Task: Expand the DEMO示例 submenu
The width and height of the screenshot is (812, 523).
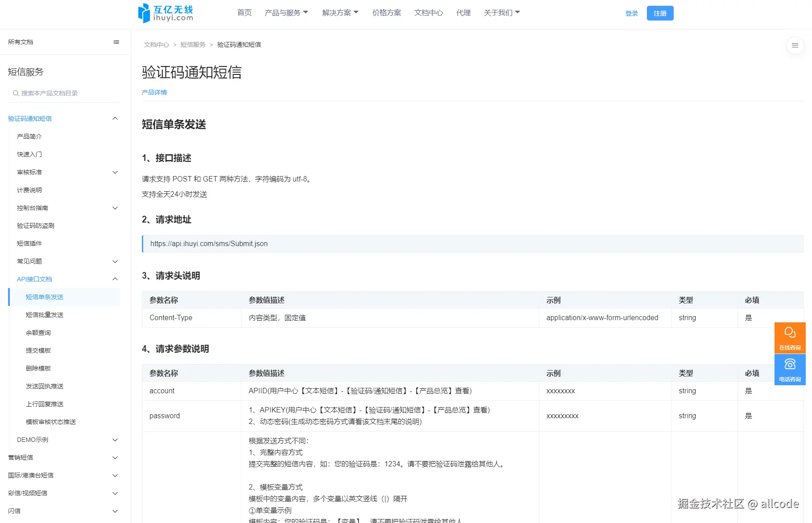Action: (x=115, y=440)
